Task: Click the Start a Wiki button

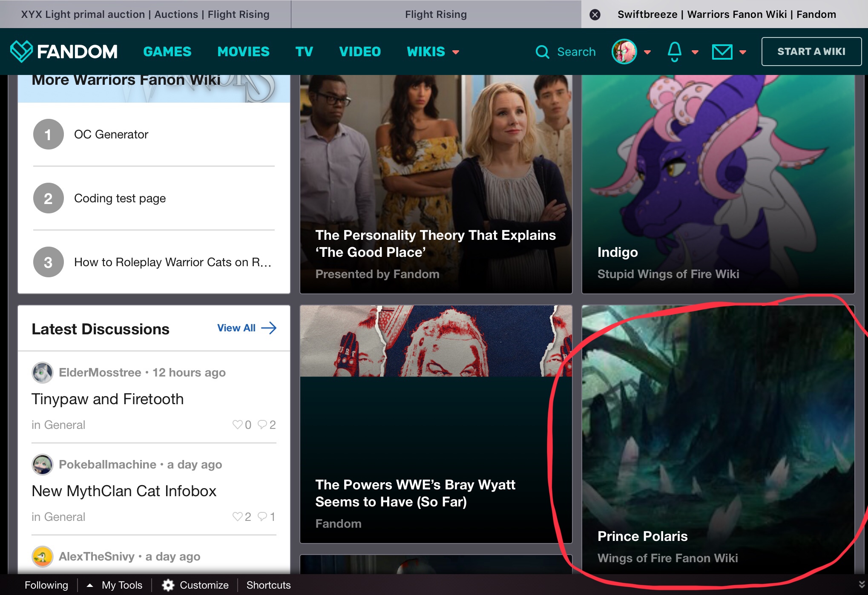Action: click(811, 52)
